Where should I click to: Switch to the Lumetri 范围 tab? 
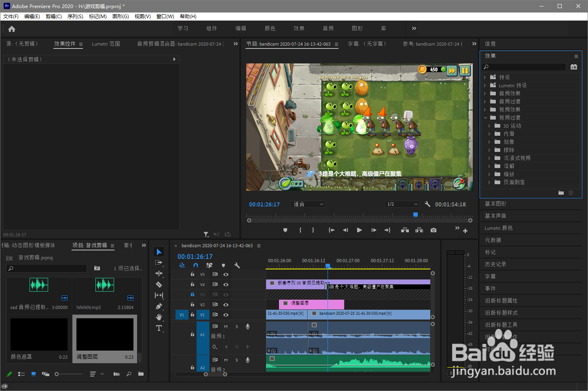106,44
